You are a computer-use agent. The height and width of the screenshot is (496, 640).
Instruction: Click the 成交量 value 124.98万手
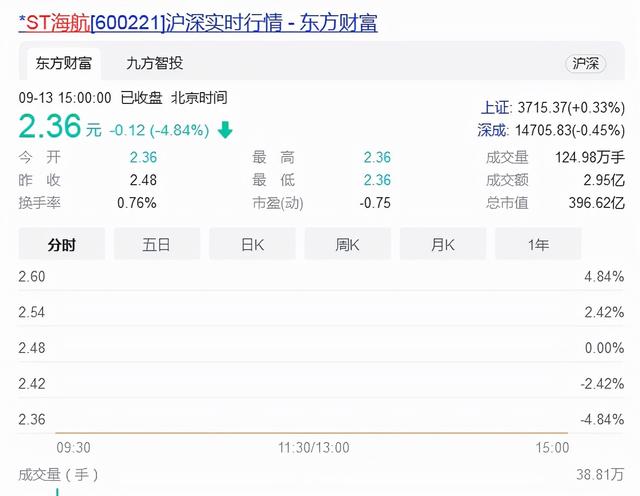pyautogui.click(x=590, y=157)
